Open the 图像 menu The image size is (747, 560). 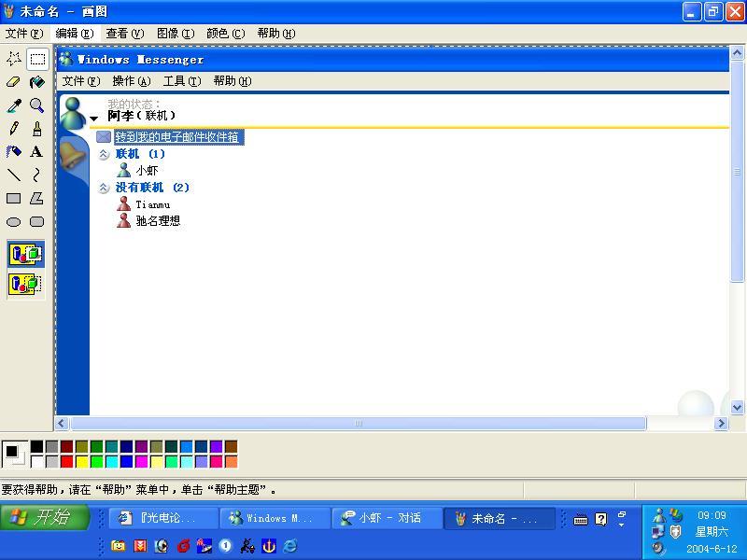[x=176, y=34]
